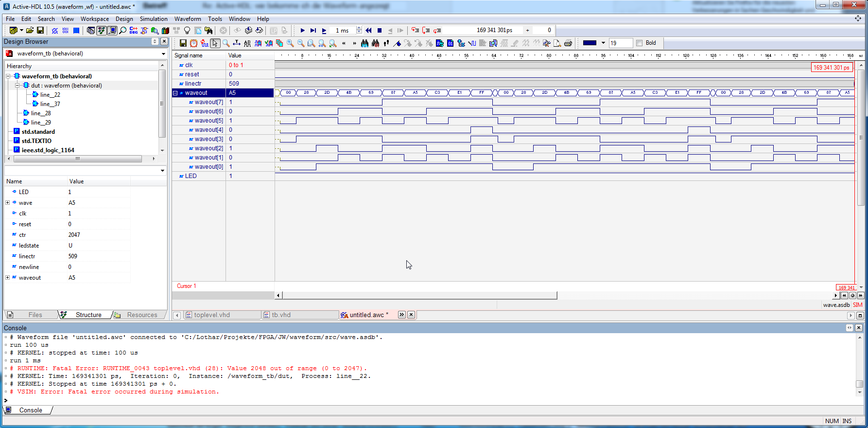The image size is (868, 428).
Task: Open the File menu
Action: tap(10, 19)
